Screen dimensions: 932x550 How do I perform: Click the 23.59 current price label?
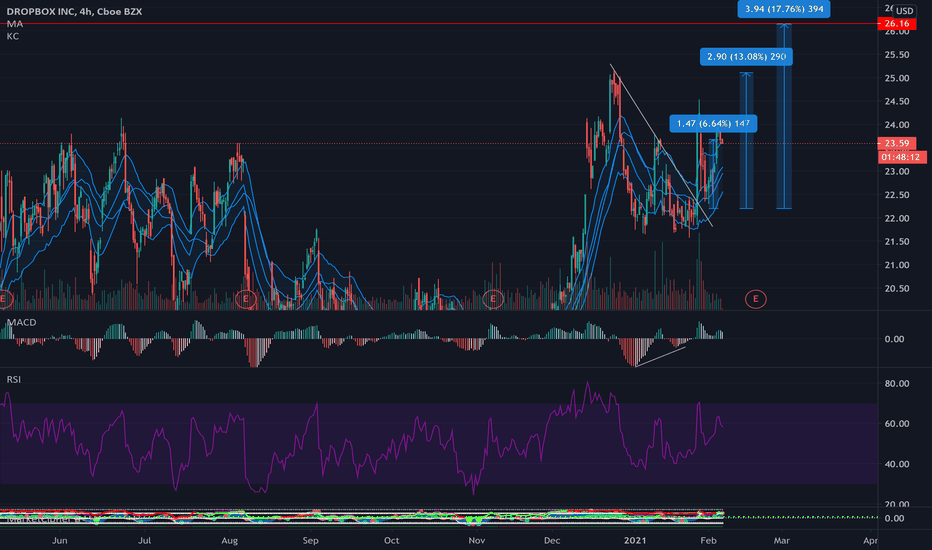click(x=896, y=143)
